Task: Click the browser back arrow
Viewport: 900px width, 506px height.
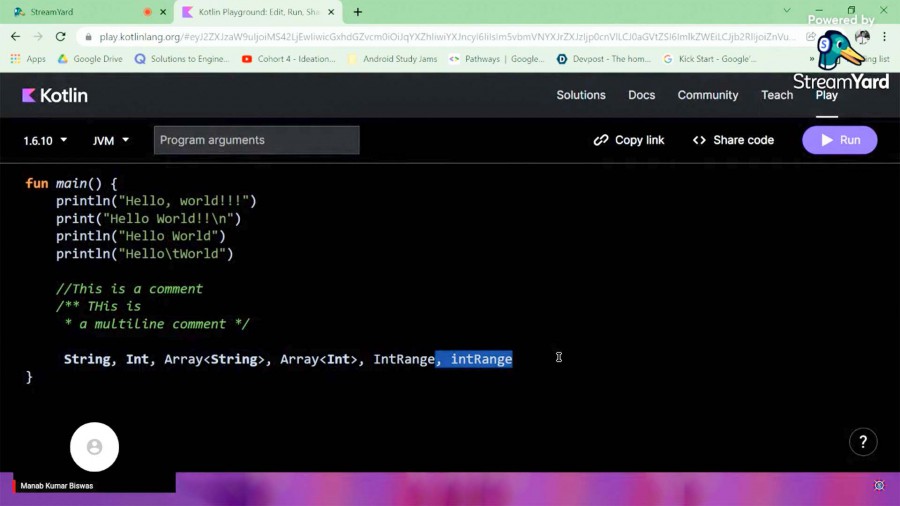Action: 15,37
